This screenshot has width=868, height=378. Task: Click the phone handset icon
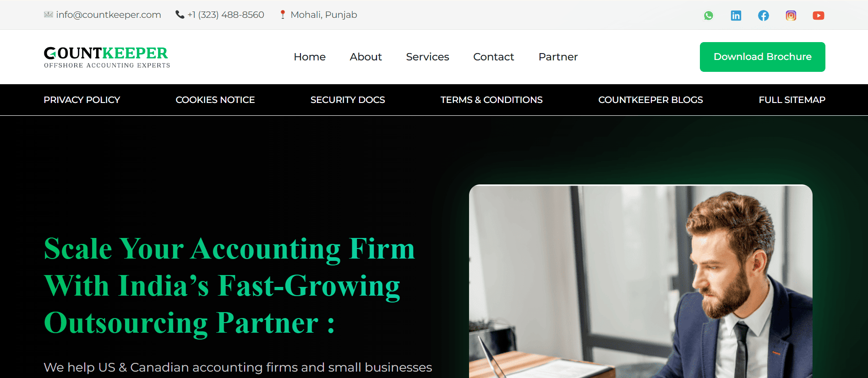point(180,15)
